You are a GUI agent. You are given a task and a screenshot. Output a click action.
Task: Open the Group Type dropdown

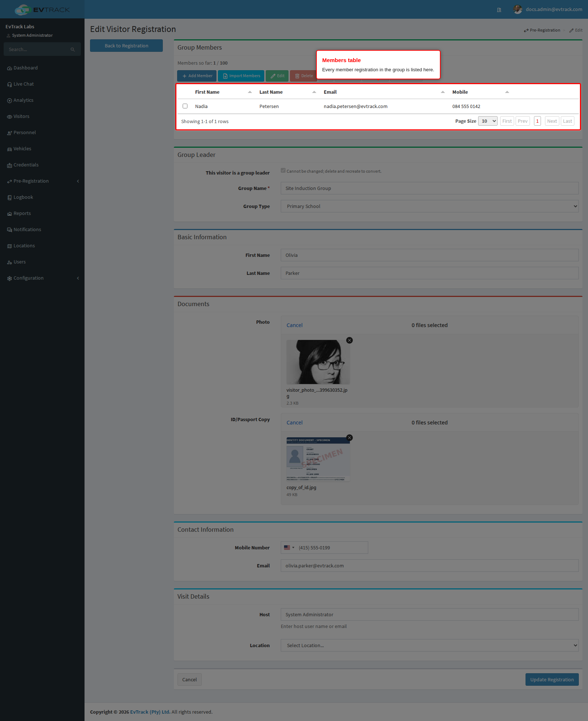430,206
